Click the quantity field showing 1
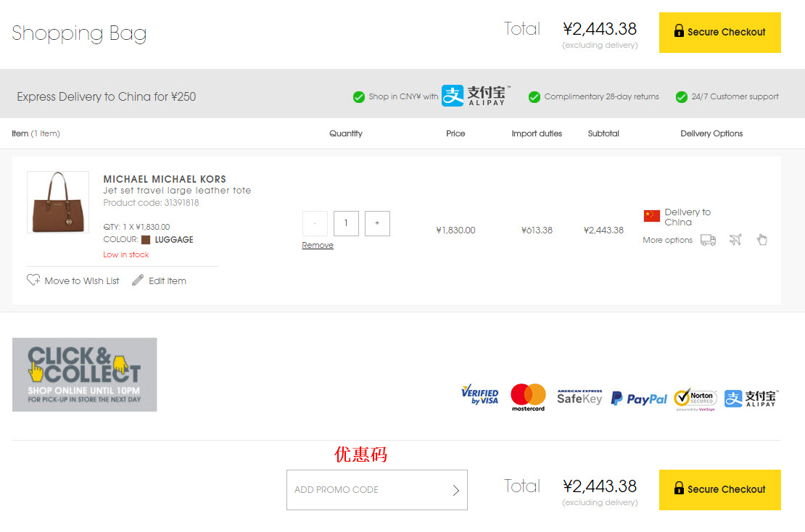Screen dimensions: 805x532 (346, 223)
